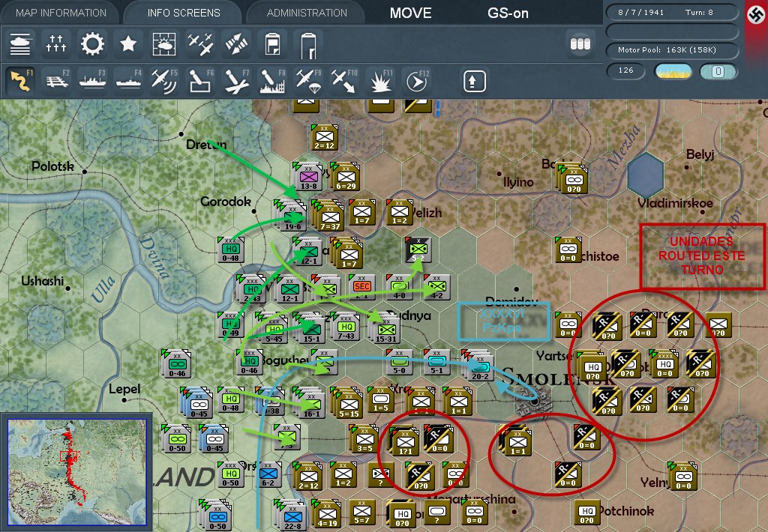
Task: Select the 5=7 Soviet unit counter
Action: click(362, 513)
